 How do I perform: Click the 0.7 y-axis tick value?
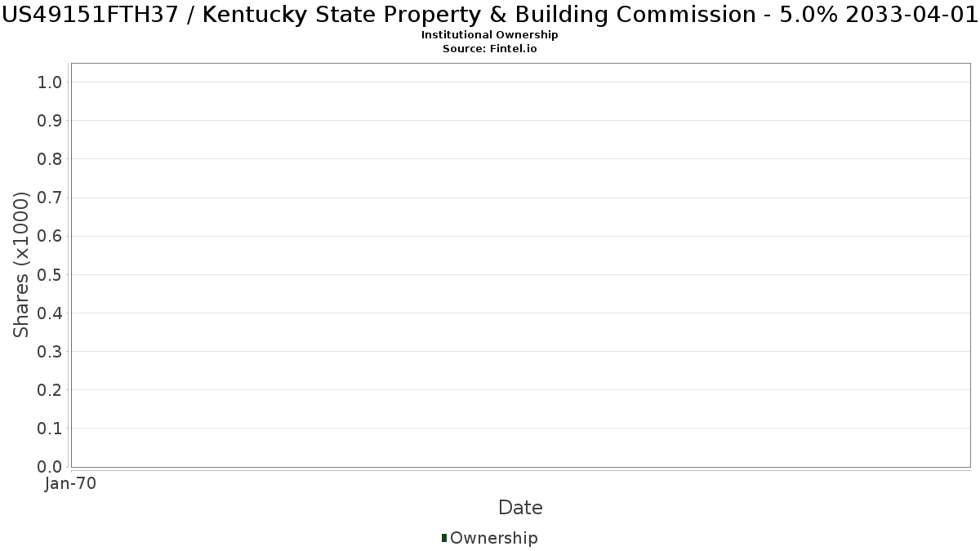pyautogui.click(x=50, y=198)
